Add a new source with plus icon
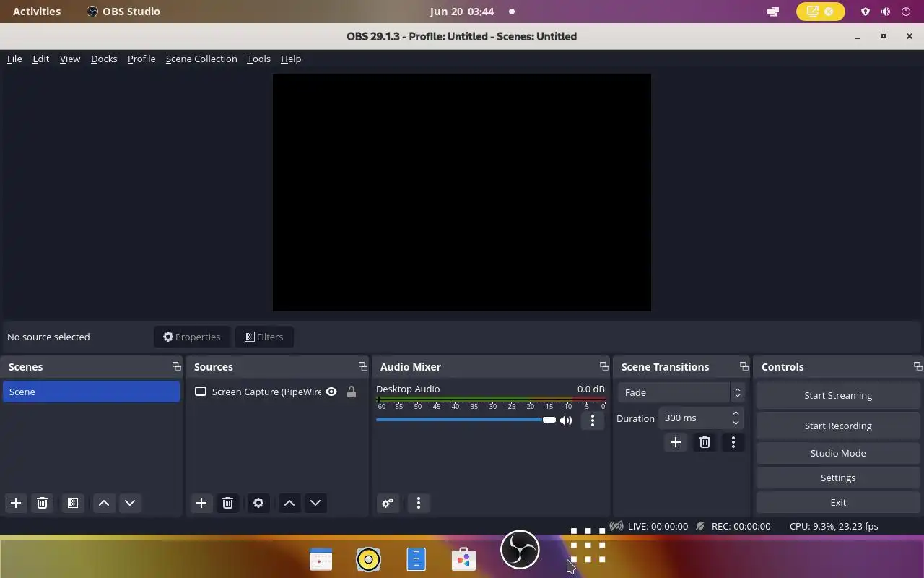 pyautogui.click(x=201, y=503)
